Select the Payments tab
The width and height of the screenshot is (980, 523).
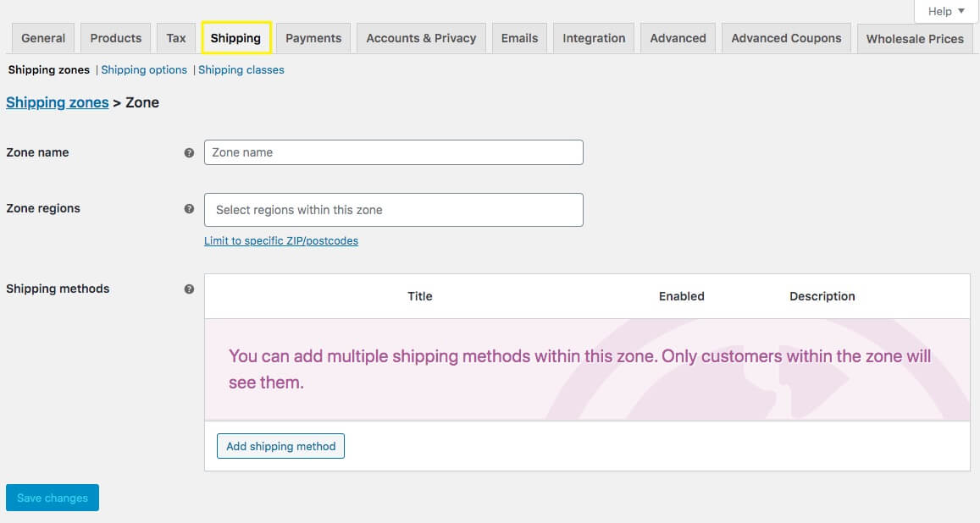313,38
